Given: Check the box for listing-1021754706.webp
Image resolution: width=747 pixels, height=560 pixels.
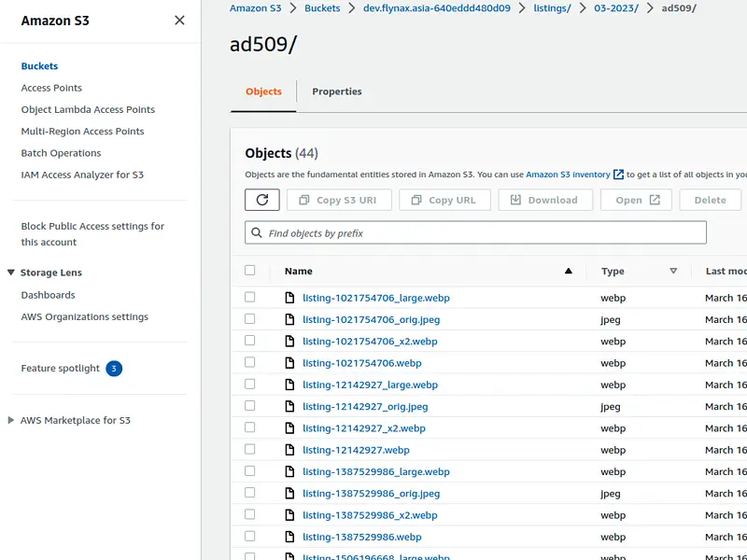Looking at the screenshot, I should pos(249,362).
